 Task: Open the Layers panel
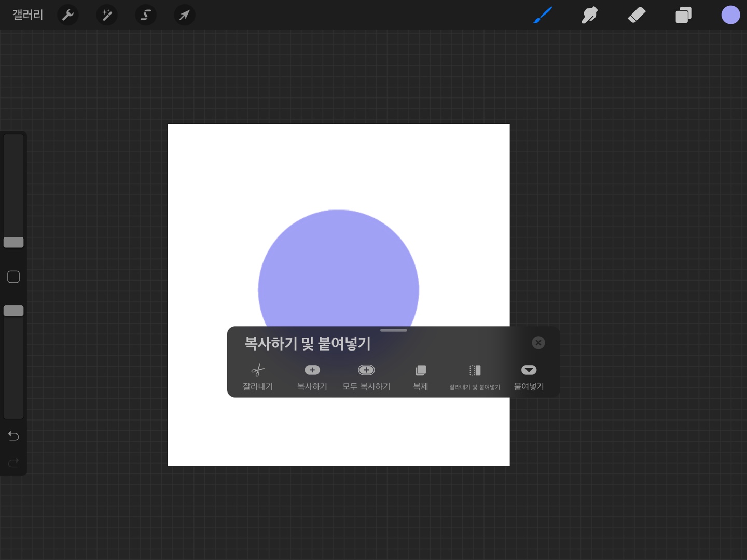pos(683,15)
